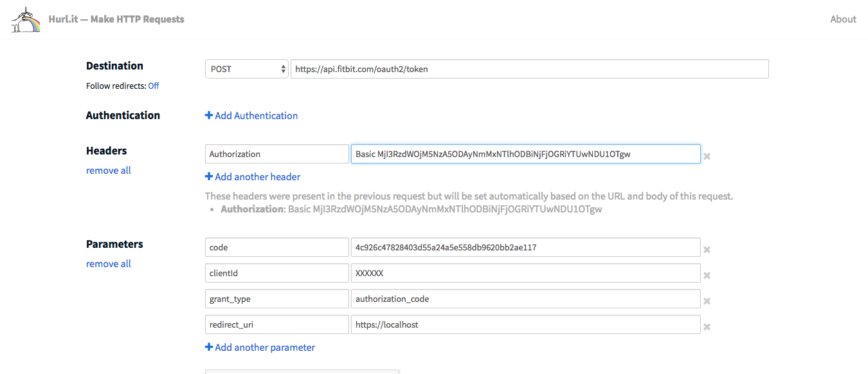Edit the XXXXXX clientId value field
Image resolution: width=868 pixels, height=374 pixels.
[x=526, y=273]
